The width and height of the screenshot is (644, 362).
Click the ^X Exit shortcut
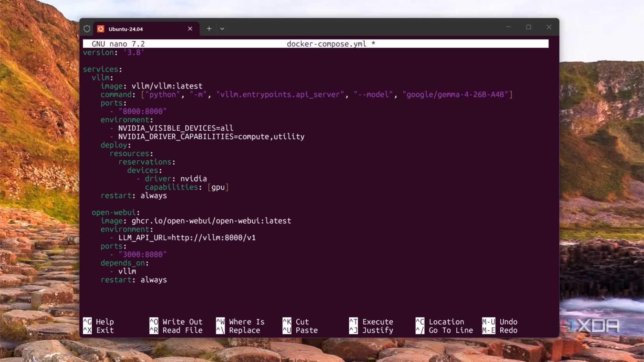coord(98,330)
